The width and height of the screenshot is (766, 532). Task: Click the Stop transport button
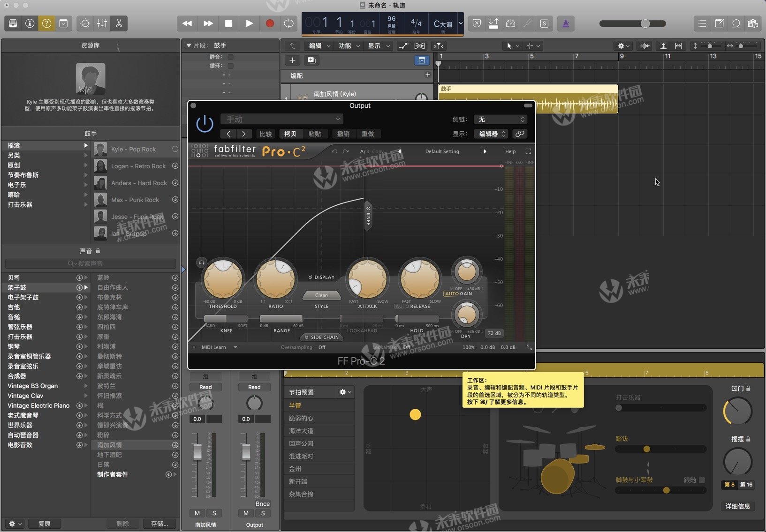click(229, 23)
